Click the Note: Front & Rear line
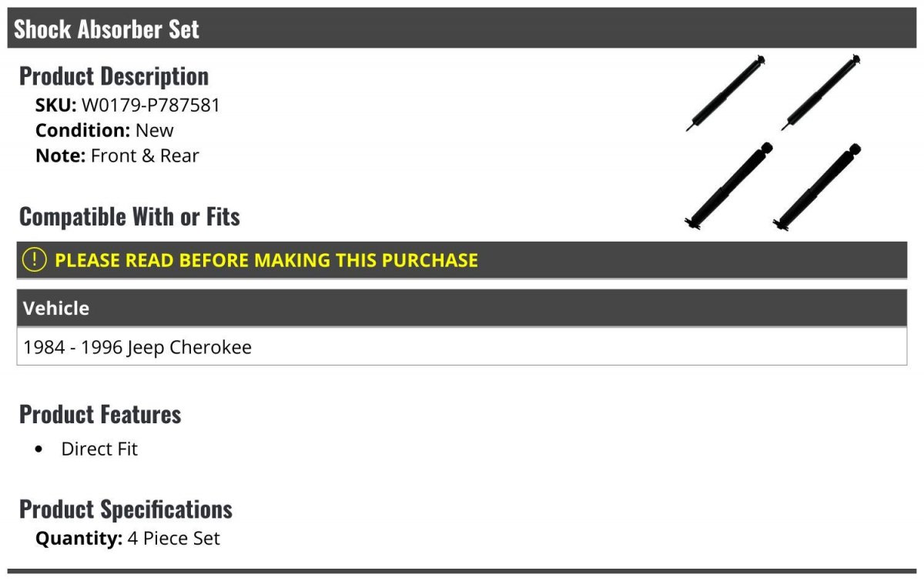The image size is (924, 581). [x=117, y=156]
